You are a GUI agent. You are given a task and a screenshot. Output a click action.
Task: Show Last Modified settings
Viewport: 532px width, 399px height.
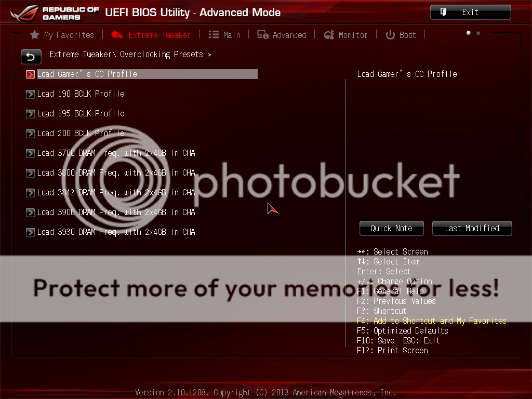pyautogui.click(x=472, y=228)
